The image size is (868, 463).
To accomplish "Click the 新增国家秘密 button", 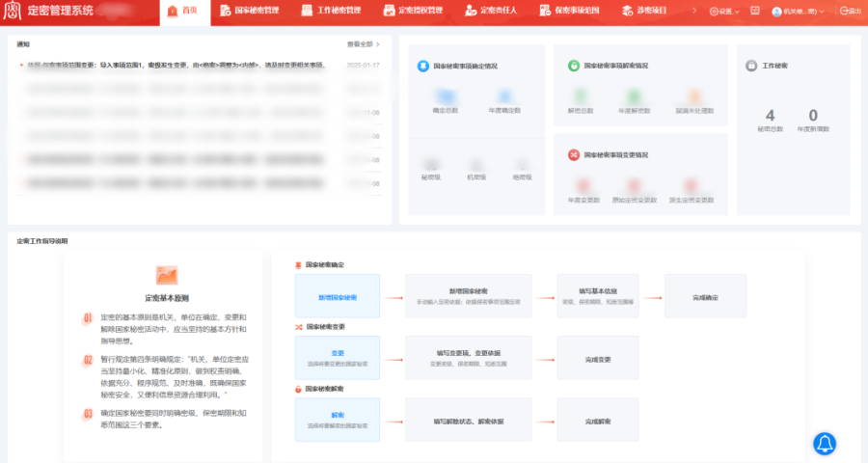I will (x=338, y=297).
